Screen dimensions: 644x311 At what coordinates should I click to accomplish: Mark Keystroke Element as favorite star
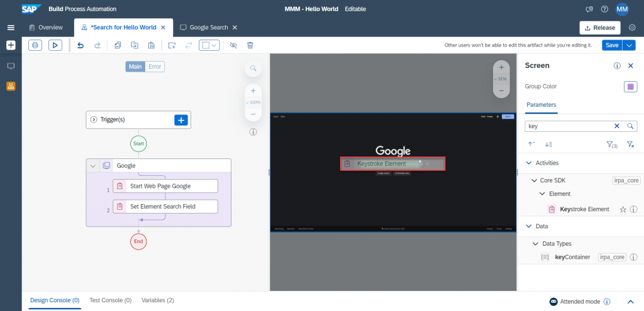coord(623,209)
